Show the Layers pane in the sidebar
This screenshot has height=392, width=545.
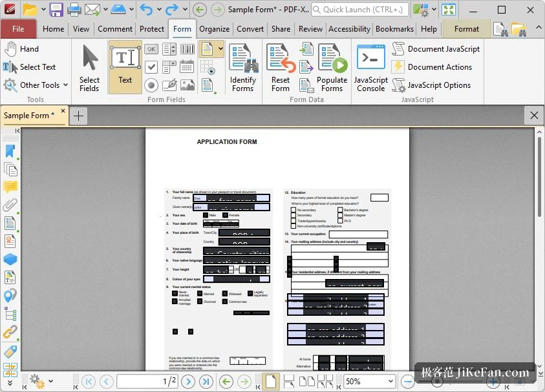pos(10,259)
